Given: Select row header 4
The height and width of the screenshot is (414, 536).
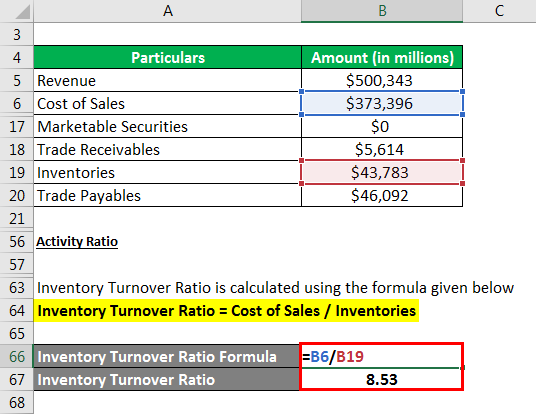Looking at the screenshot, I should click(x=17, y=57).
